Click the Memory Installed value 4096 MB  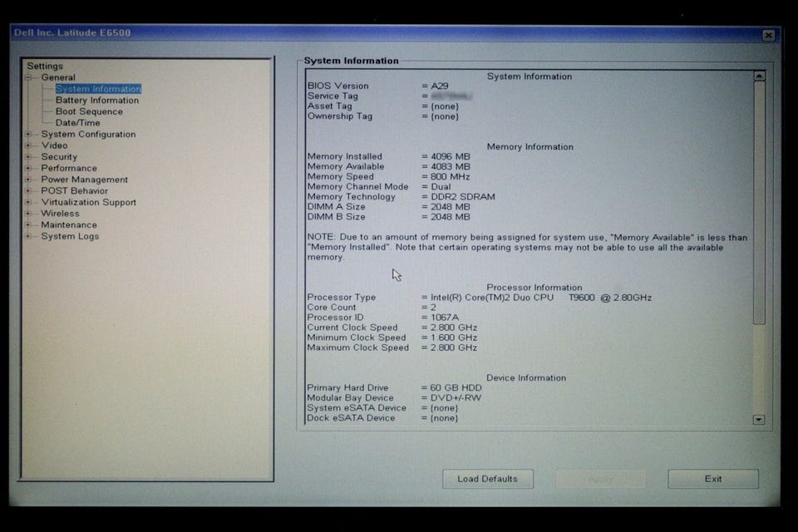[451, 157]
